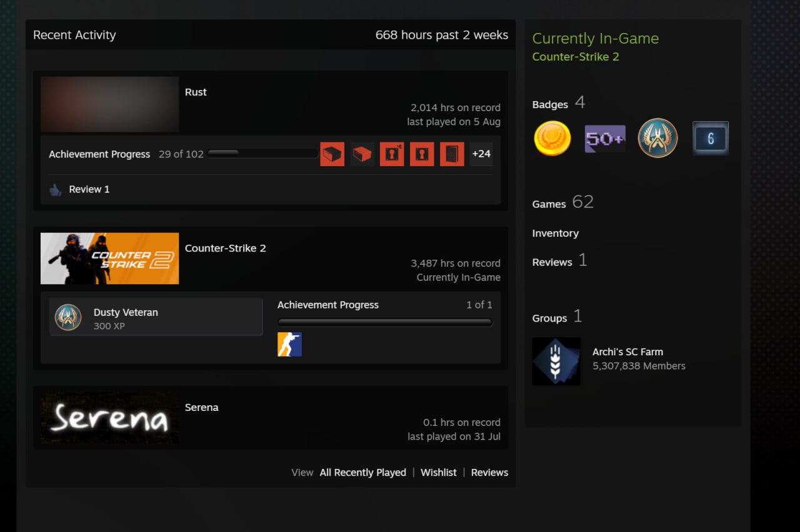
Task: Open the fifth Rust achievement door icon
Action: coord(452,154)
